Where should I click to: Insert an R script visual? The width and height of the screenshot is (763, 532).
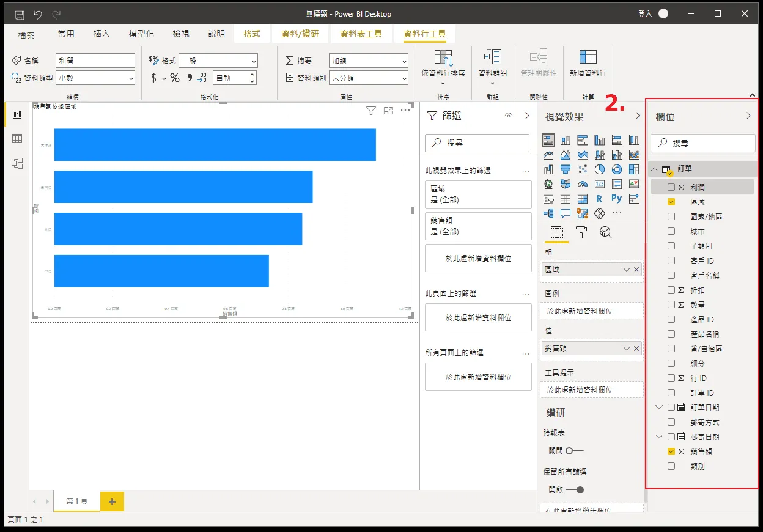click(600, 198)
